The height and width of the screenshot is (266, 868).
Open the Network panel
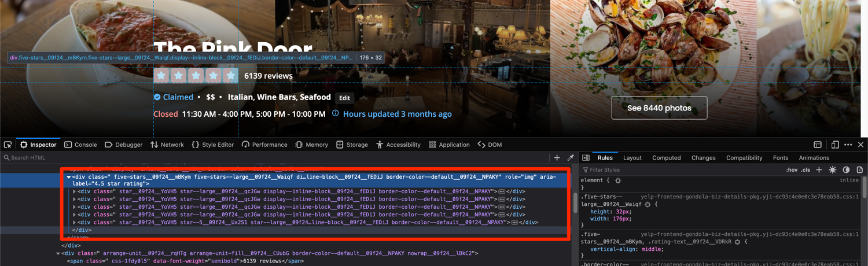pyautogui.click(x=167, y=145)
